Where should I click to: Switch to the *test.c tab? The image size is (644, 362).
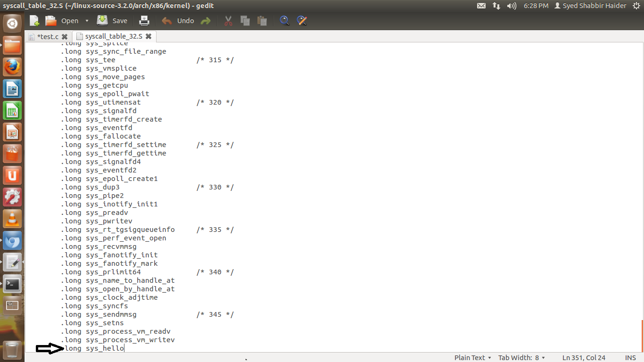coord(47,36)
